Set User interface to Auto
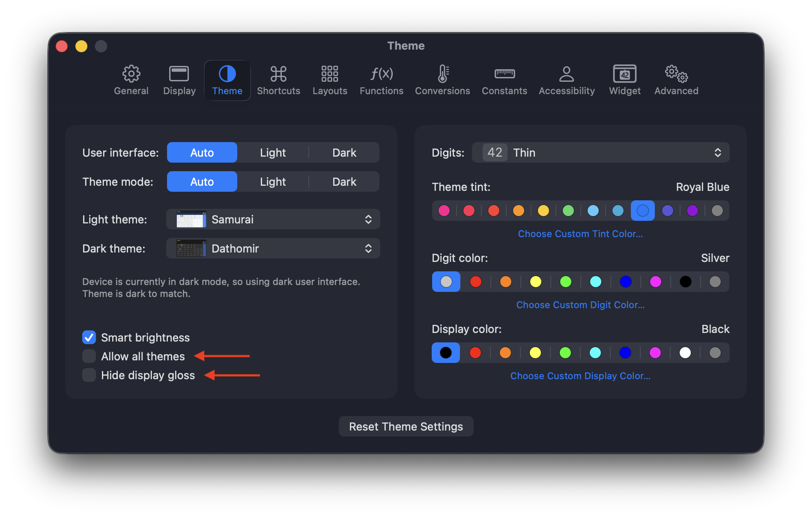 click(x=202, y=152)
